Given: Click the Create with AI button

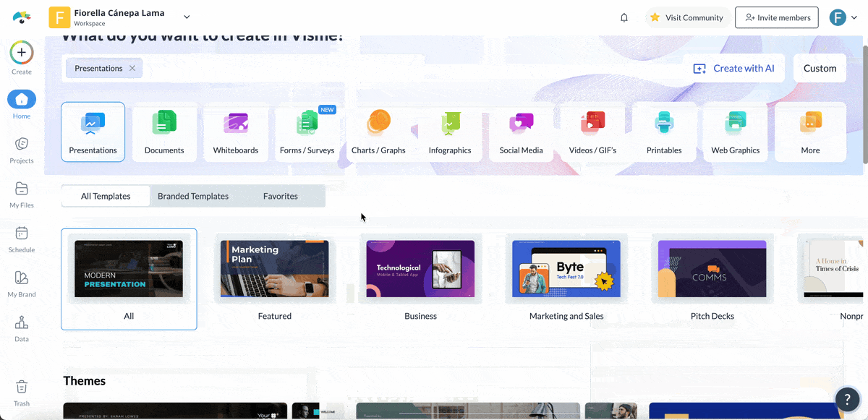Looking at the screenshot, I should [x=733, y=68].
